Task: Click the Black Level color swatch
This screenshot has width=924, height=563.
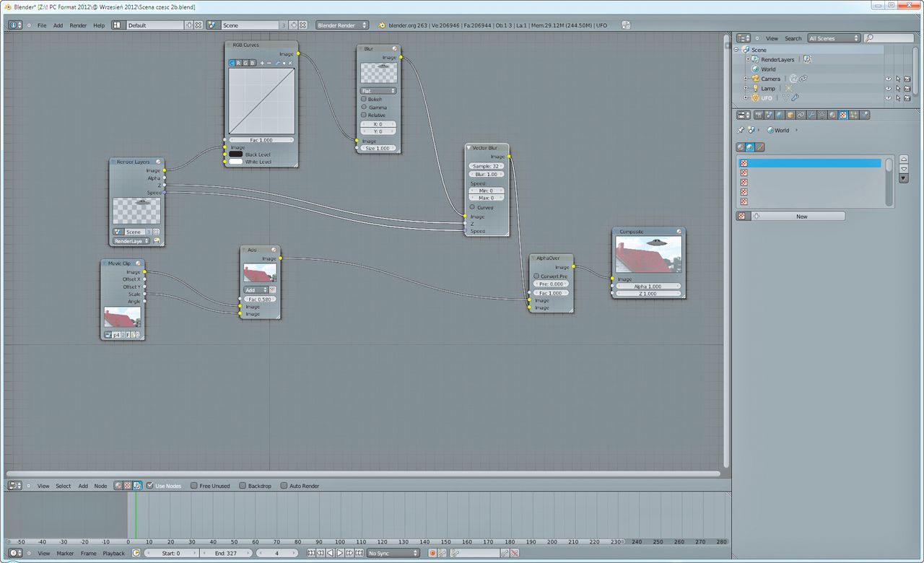Action: pyautogui.click(x=236, y=154)
